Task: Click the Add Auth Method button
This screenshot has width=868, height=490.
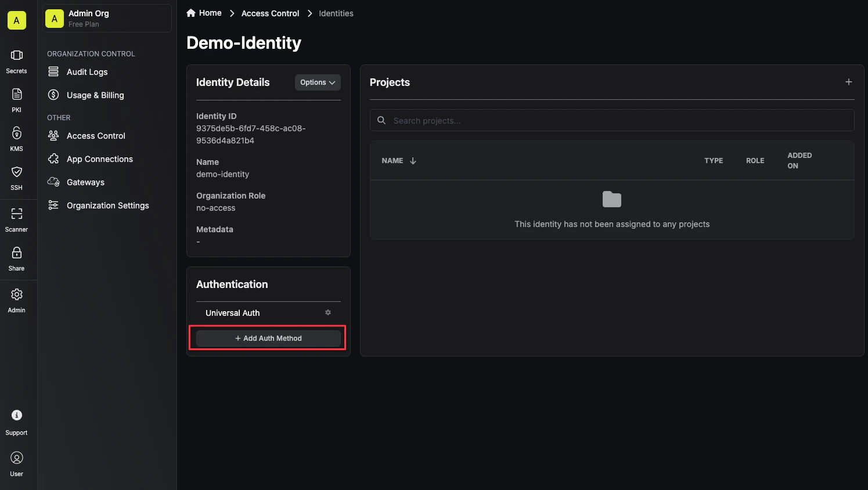Action: tap(268, 338)
